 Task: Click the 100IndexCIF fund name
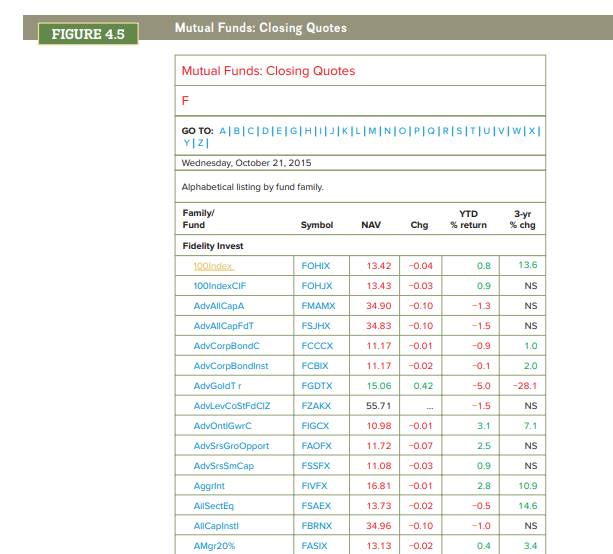[218, 286]
